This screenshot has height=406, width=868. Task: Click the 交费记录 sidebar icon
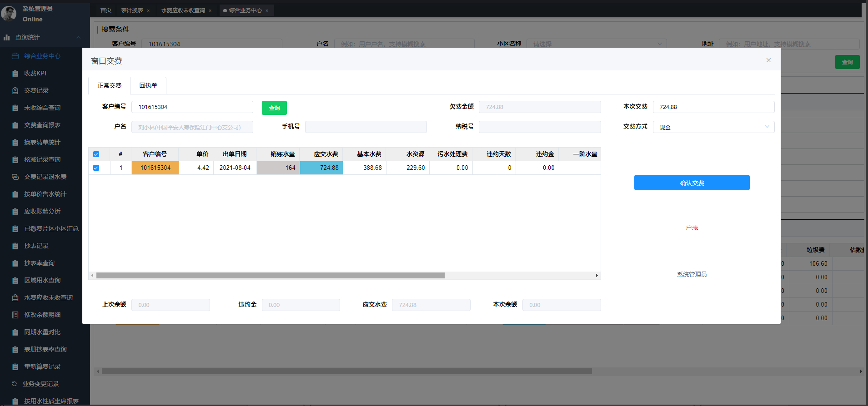point(15,91)
